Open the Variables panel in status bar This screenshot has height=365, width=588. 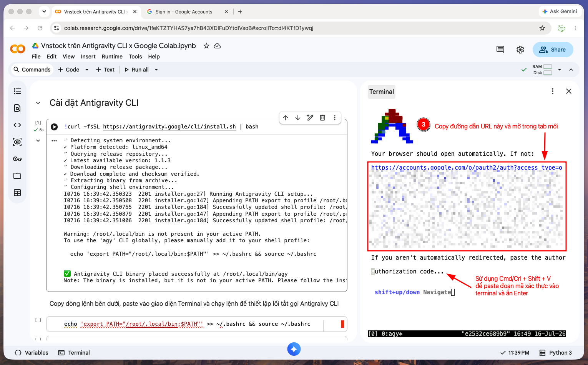pyautogui.click(x=32, y=353)
